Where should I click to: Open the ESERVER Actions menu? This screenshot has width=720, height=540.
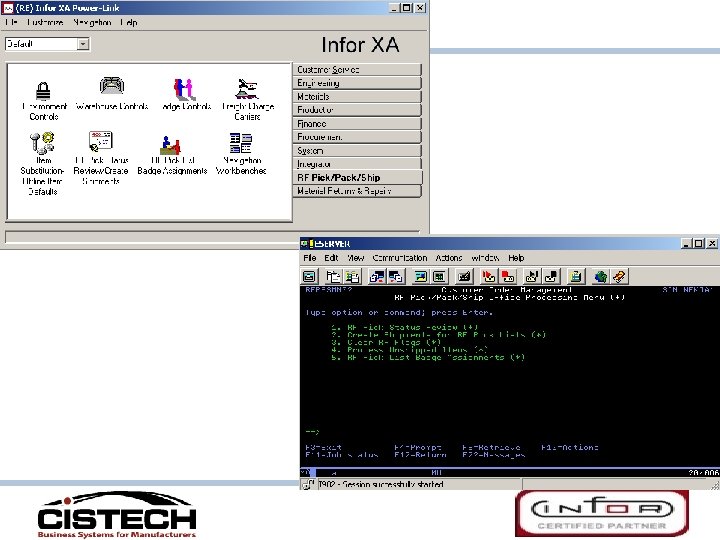click(x=449, y=258)
